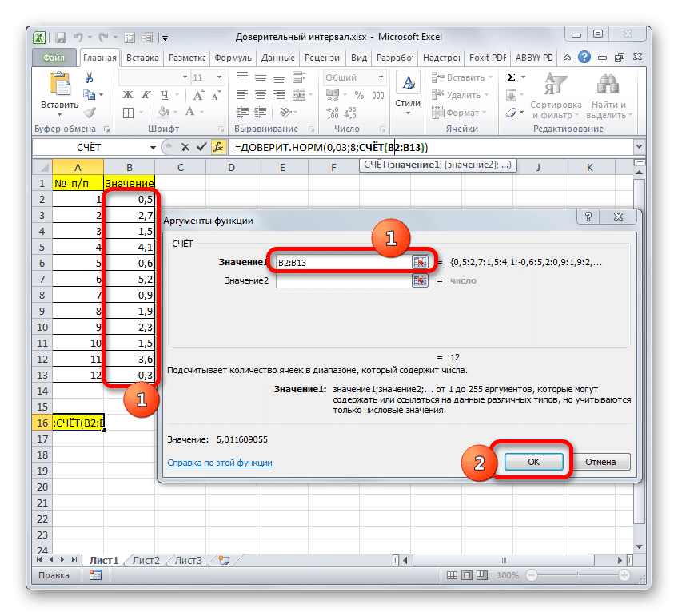Switch to sheet Лист2
The width and height of the screenshot is (678, 616).
tap(146, 560)
